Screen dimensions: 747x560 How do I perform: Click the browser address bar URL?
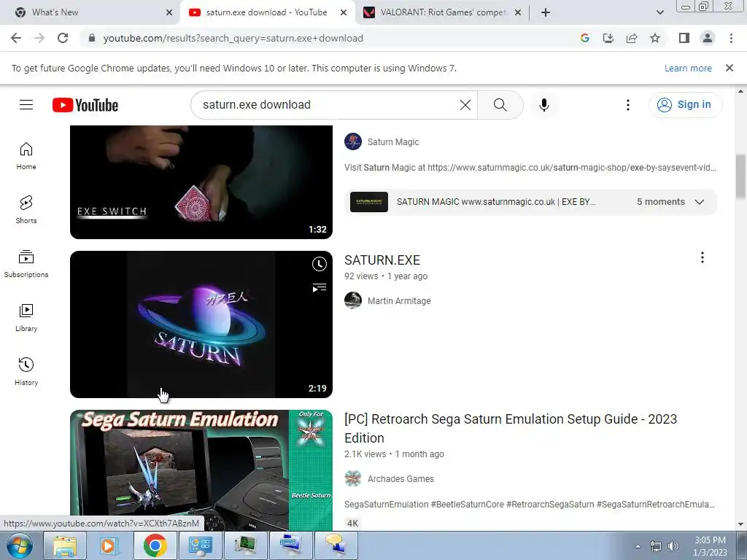point(233,38)
